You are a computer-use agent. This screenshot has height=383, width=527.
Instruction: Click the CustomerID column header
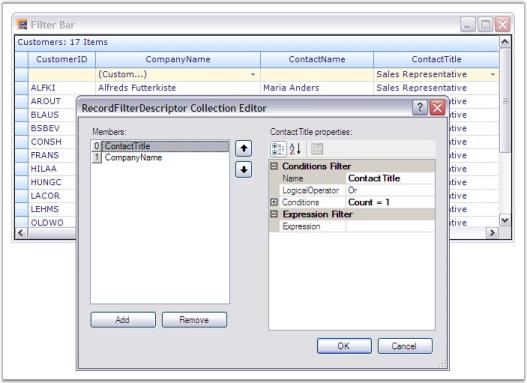tap(62, 59)
